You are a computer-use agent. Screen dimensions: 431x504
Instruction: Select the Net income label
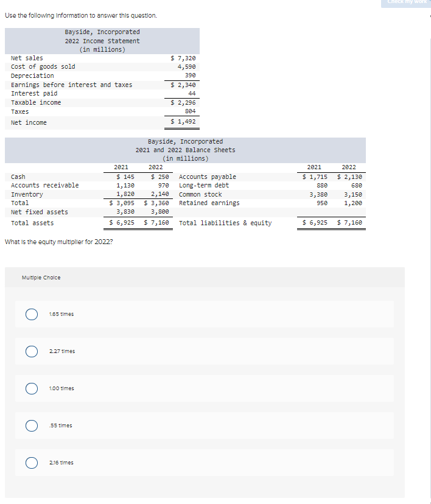[x=29, y=123]
